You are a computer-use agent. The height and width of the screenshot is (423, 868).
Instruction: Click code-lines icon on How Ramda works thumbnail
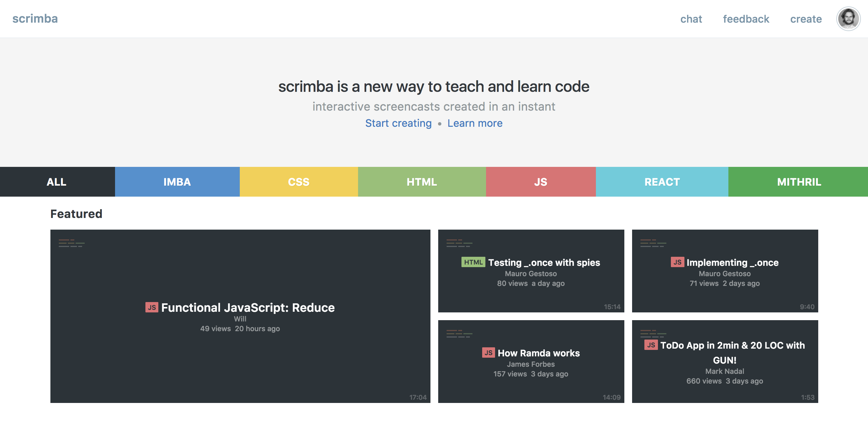tap(459, 334)
